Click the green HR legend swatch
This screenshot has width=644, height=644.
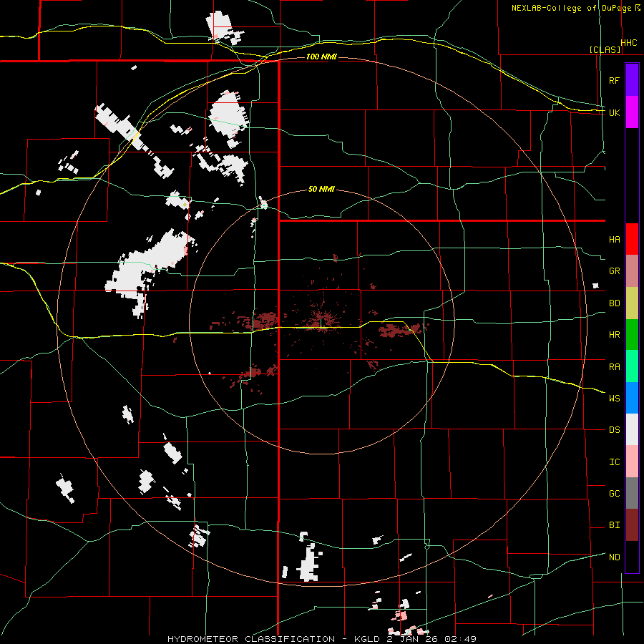632,334
